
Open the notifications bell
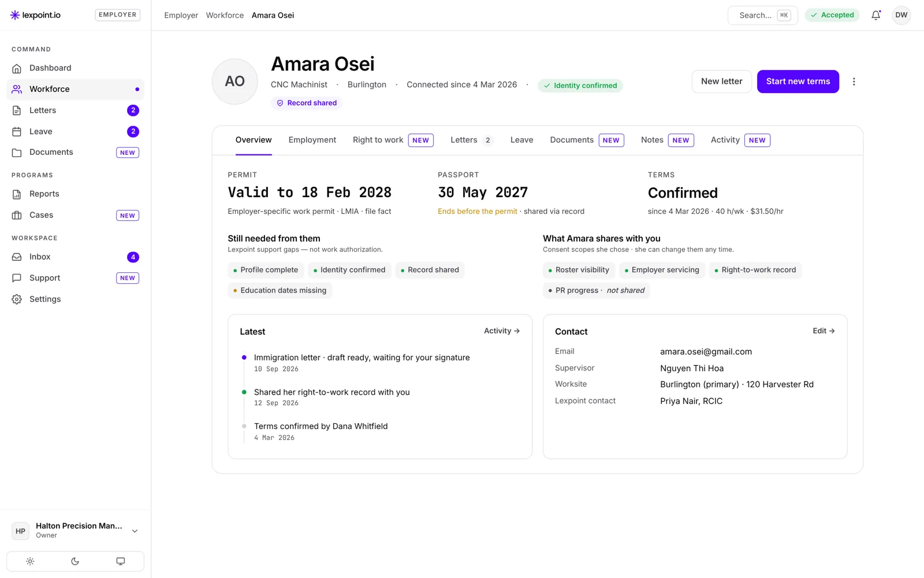(875, 15)
